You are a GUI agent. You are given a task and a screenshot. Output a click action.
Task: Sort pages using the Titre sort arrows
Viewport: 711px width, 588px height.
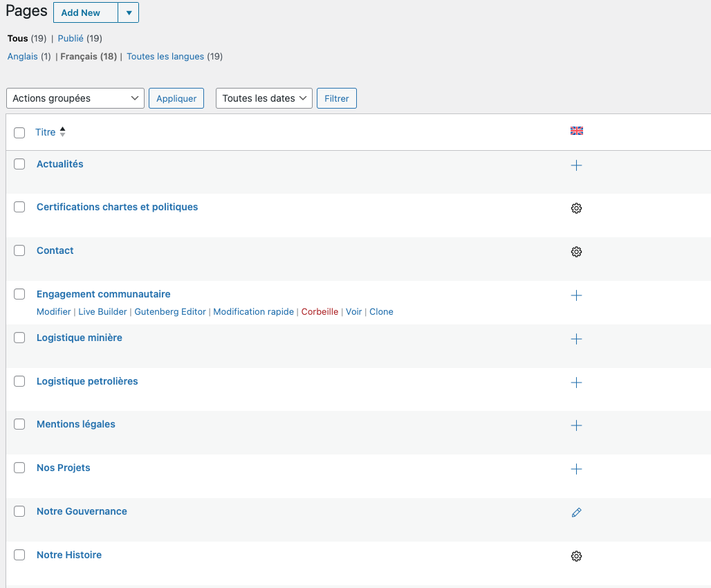click(62, 131)
